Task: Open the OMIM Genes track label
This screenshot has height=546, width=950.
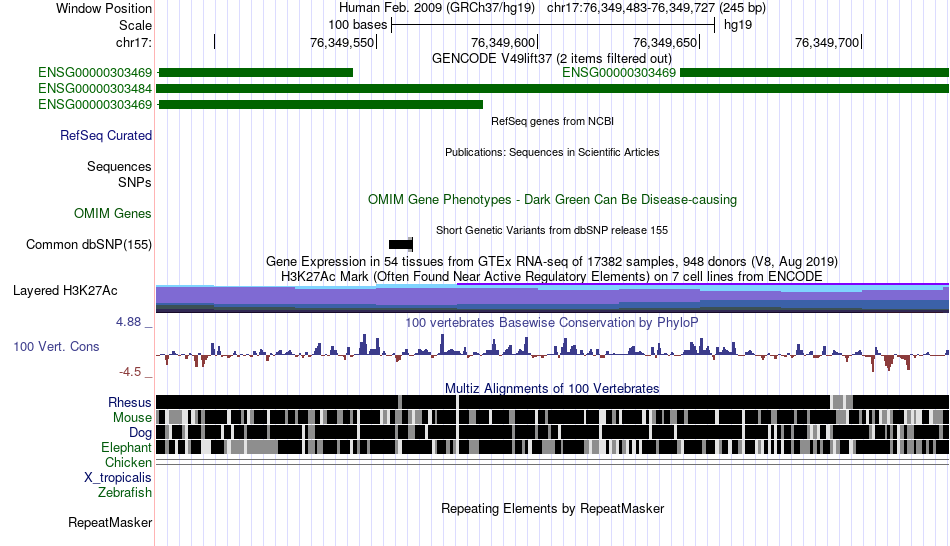Action: [113, 213]
